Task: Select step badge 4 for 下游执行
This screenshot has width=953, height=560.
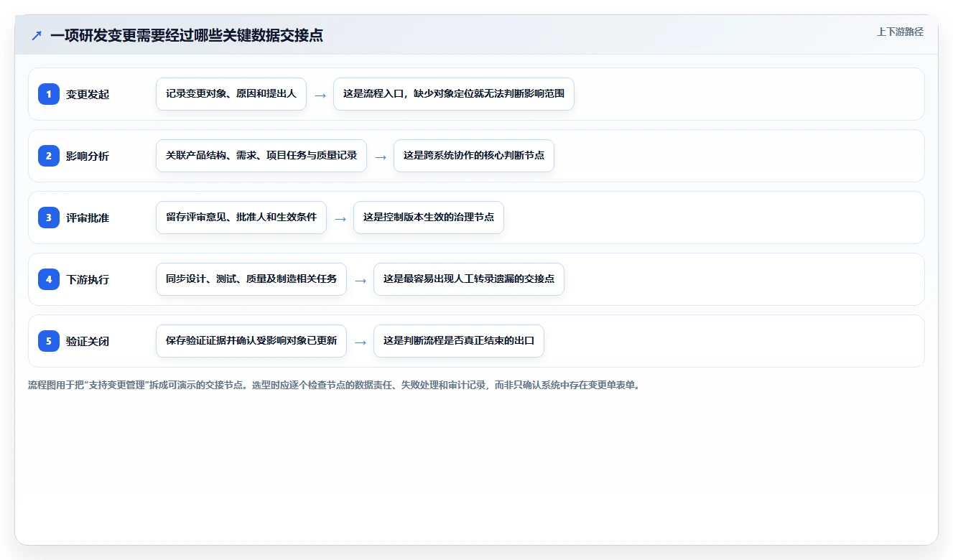Action: click(49, 279)
